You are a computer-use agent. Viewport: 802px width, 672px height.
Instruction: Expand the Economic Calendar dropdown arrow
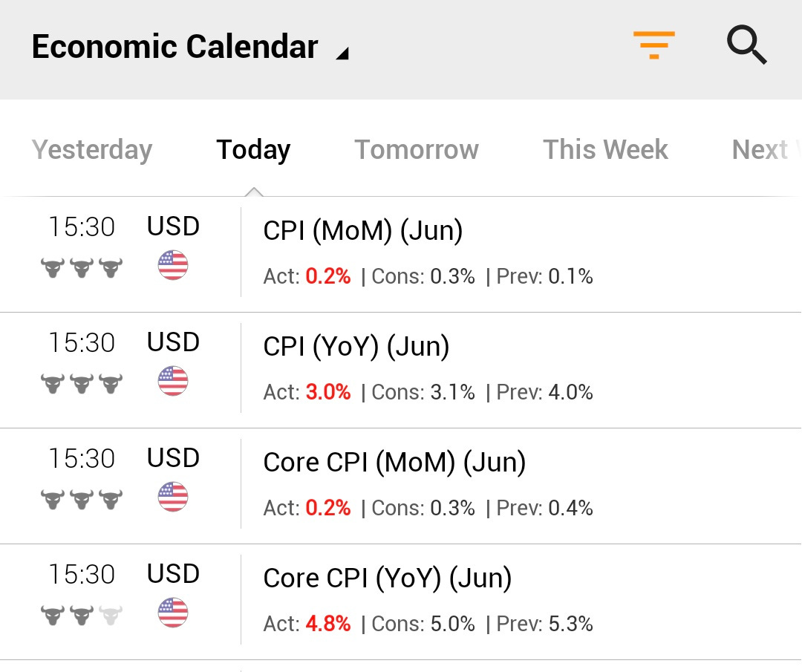coord(342,53)
